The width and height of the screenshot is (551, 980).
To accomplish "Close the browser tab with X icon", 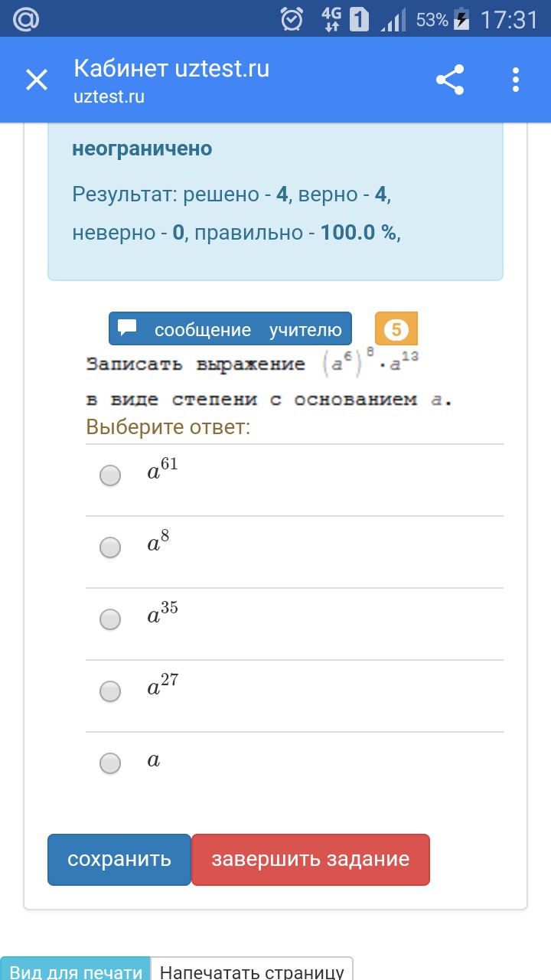I will point(37,80).
